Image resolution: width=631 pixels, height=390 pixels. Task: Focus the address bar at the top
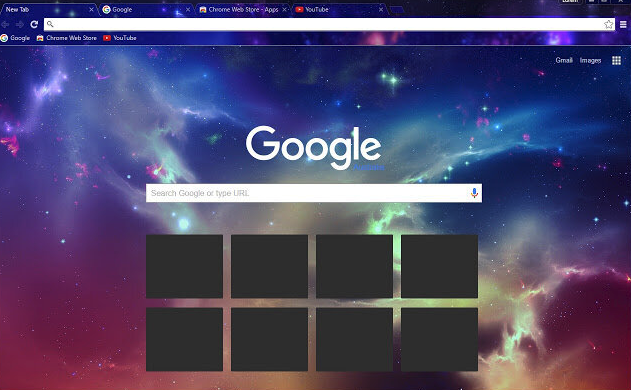click(x=326, y=24)
